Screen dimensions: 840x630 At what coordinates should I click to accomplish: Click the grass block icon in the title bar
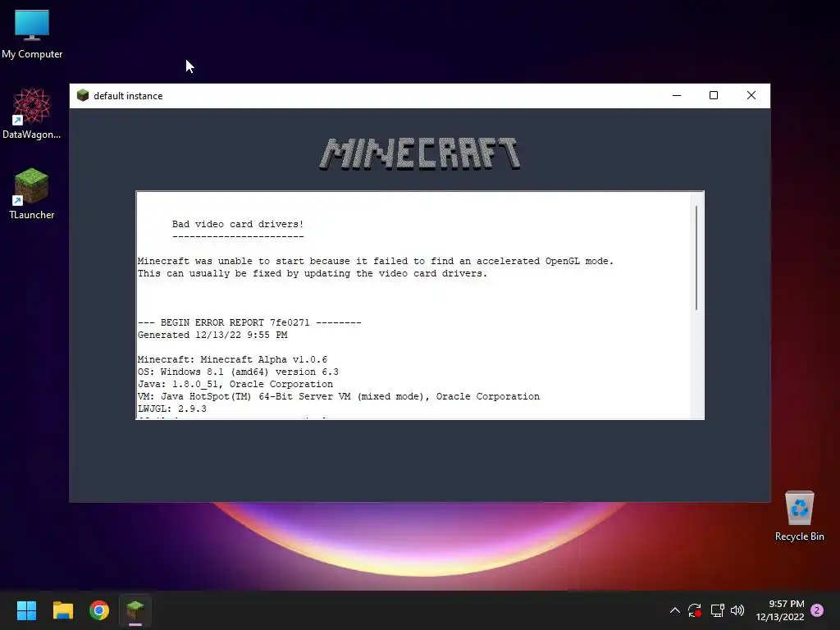(x=83, y=95)
